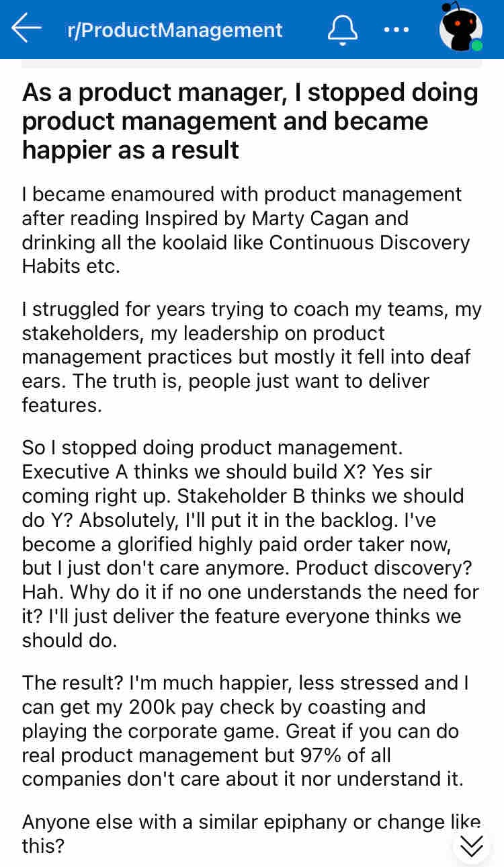The width and height of the screenshot is (504, 867).
Task: Open the three-dot overflow menu
Action: click(x=396, y=30)
